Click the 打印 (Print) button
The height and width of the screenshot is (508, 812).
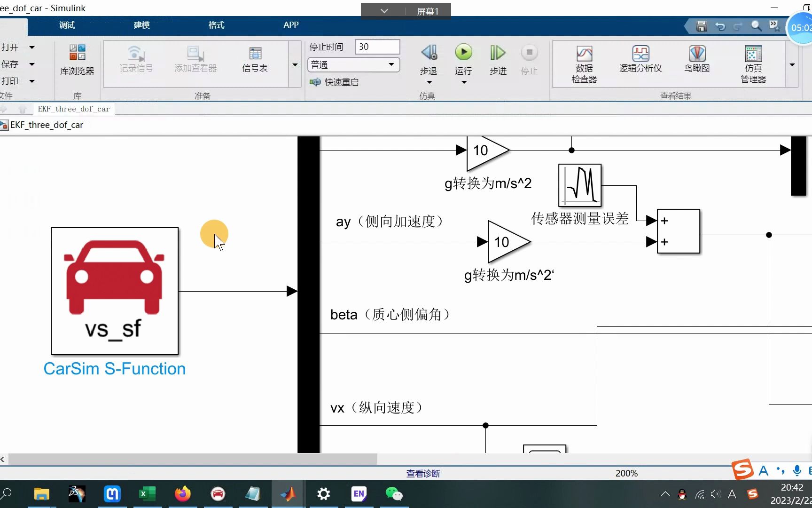[x=10, y=81]
